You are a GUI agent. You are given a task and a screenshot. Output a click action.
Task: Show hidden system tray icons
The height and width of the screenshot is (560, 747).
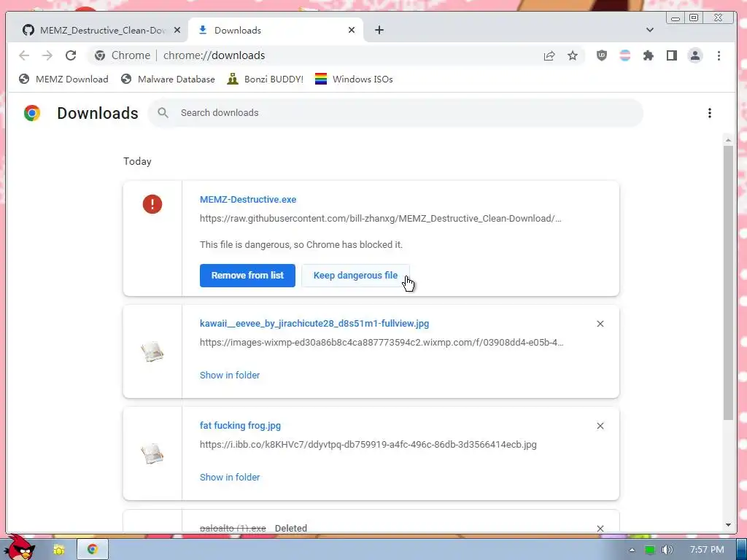click(632, 550)
